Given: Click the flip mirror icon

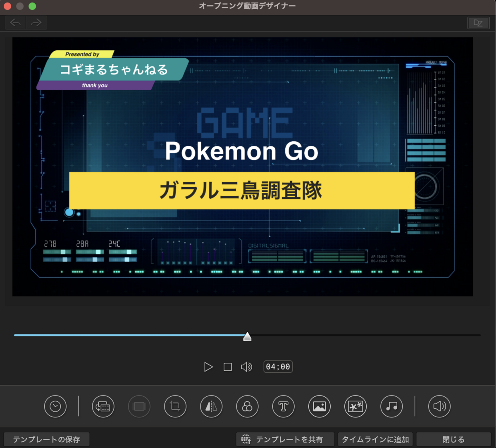Looking at the screenshot, I should click(211, 406).
